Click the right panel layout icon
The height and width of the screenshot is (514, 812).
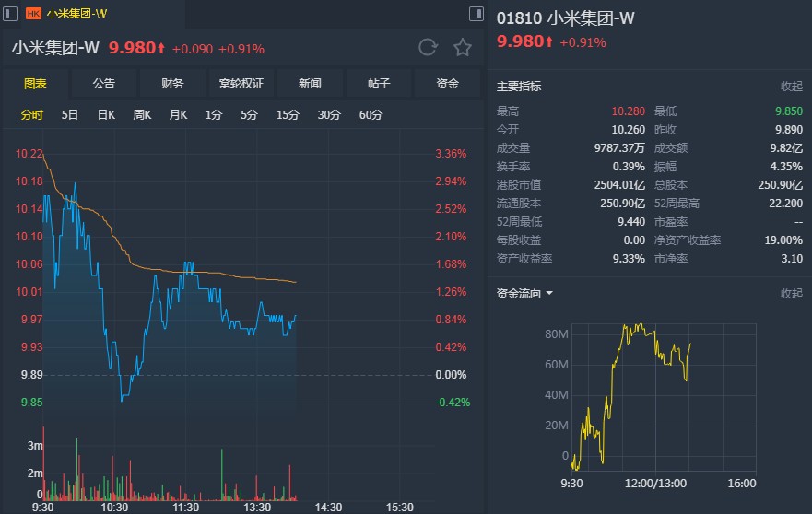476,14
